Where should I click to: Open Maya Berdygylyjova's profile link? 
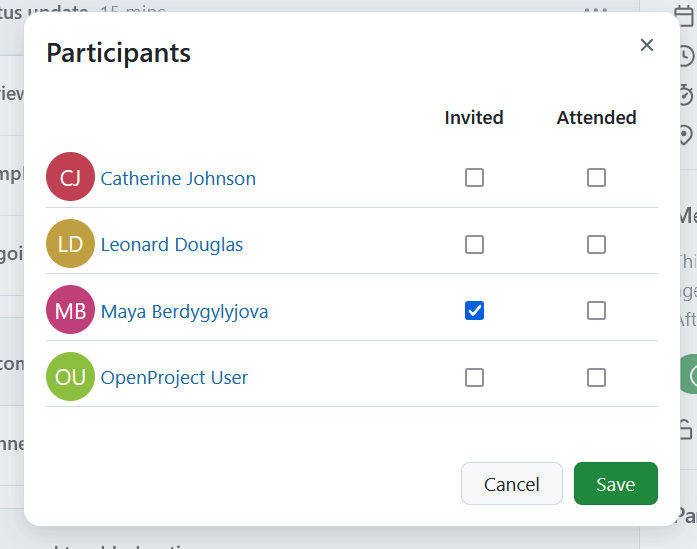184,312
